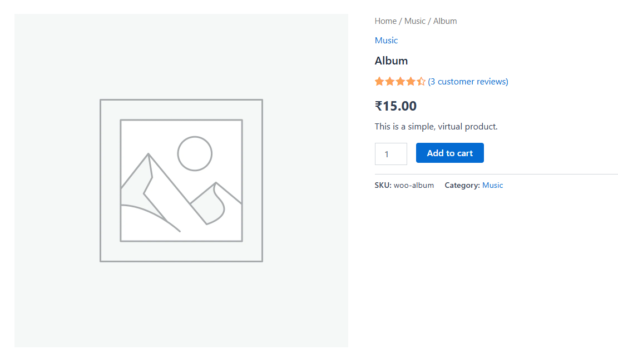This screenshot has height=364, width=618.
Task: Click the second star in the rating
Action: point(389,81)
